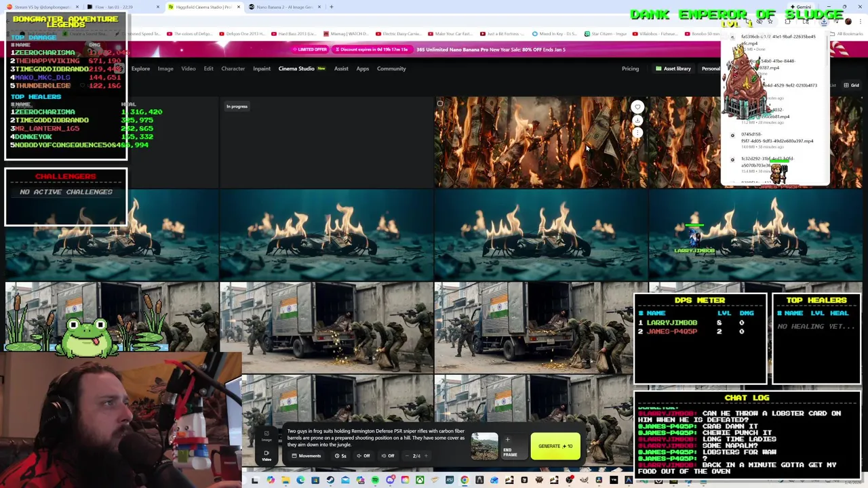Open the RSI launcher from the taskbar
868x488 pixels.
pyautogui.click(x=450, y=481)
